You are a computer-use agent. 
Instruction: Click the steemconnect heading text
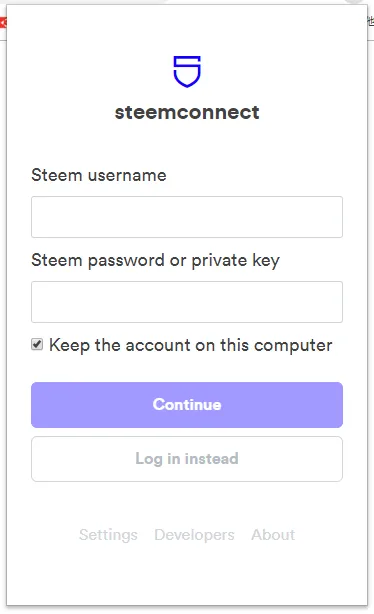click(187, 112)
